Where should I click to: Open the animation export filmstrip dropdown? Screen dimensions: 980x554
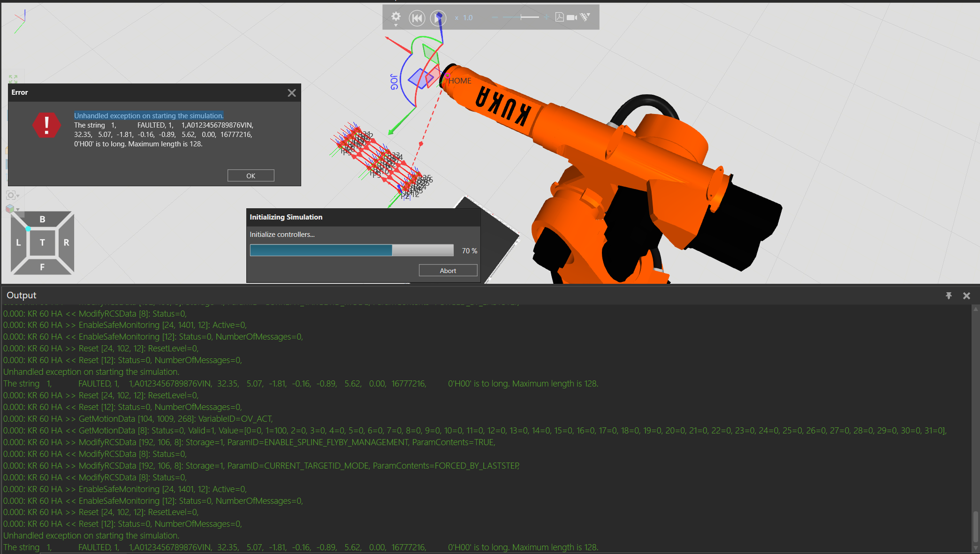tap(585, 17)
